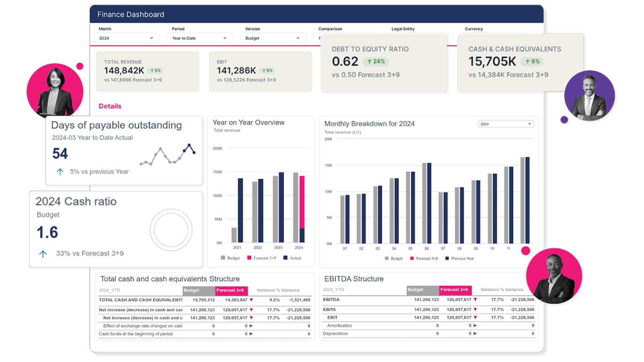The width and height of the screenshot is (644, 362).
Task: Click the pink circle below the Monthly Breakdown chart
Action: click(x=526, y=251)
